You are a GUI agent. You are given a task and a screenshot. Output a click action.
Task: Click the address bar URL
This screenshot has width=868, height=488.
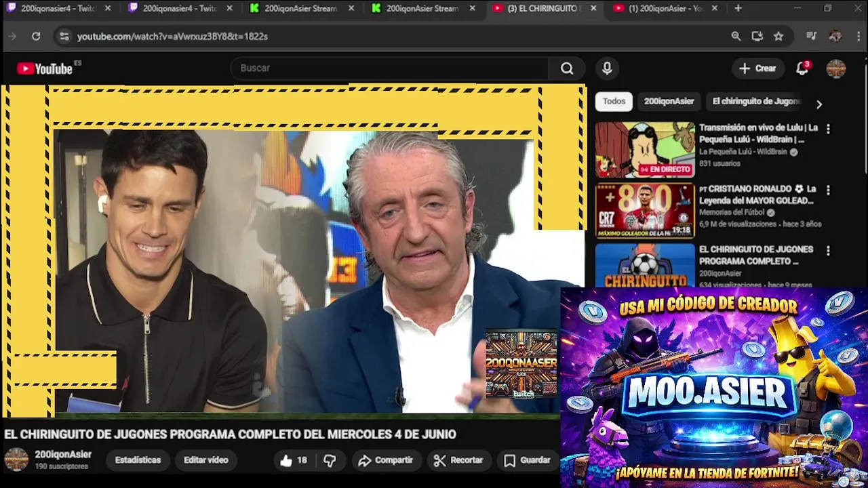[x=172, y=37]
